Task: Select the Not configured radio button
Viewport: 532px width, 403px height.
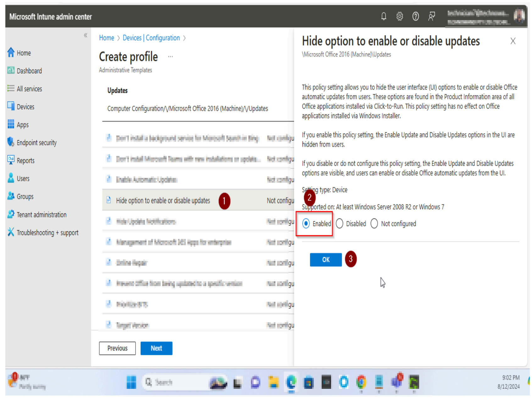Action: coord(374,224)
